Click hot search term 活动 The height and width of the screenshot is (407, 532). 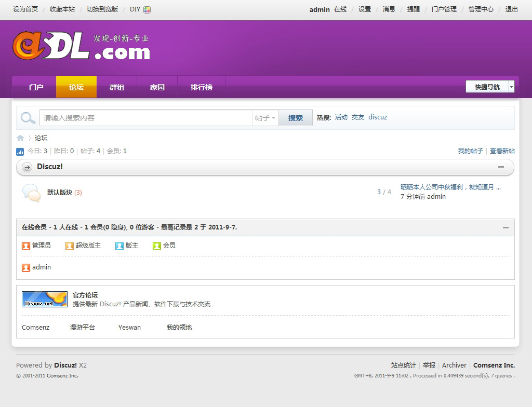(341, 117)
